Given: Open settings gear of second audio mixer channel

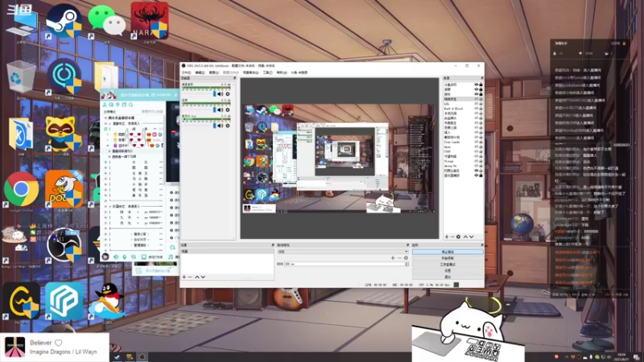Looking at the screenshot, I should click(228, 109).
